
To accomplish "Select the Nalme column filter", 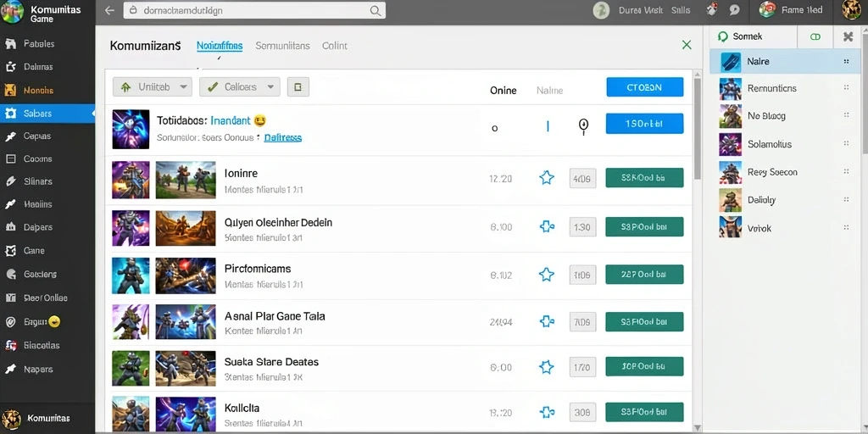I will (549, 90).
